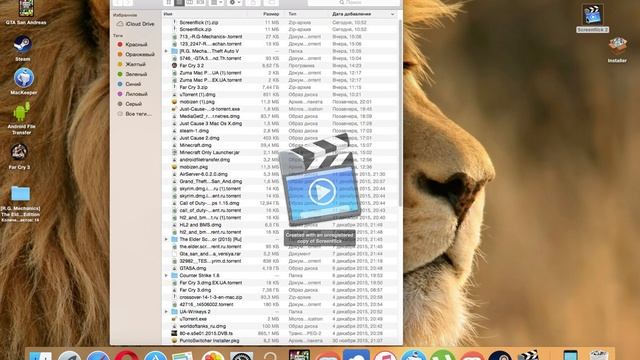Screen dimensions: 640x360
Task: Select the Far Cry 3.dmg file
Action: pos(280,290)
